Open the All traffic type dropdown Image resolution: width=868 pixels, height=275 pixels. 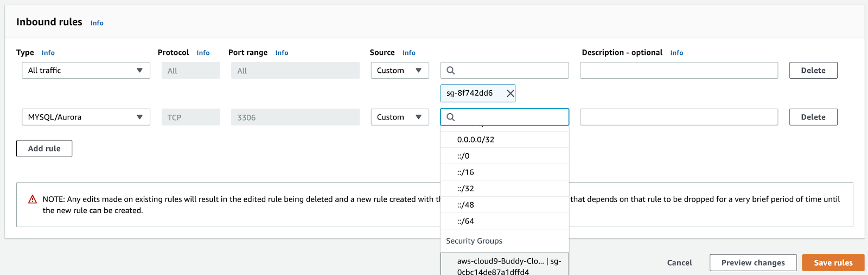point(86,71)
